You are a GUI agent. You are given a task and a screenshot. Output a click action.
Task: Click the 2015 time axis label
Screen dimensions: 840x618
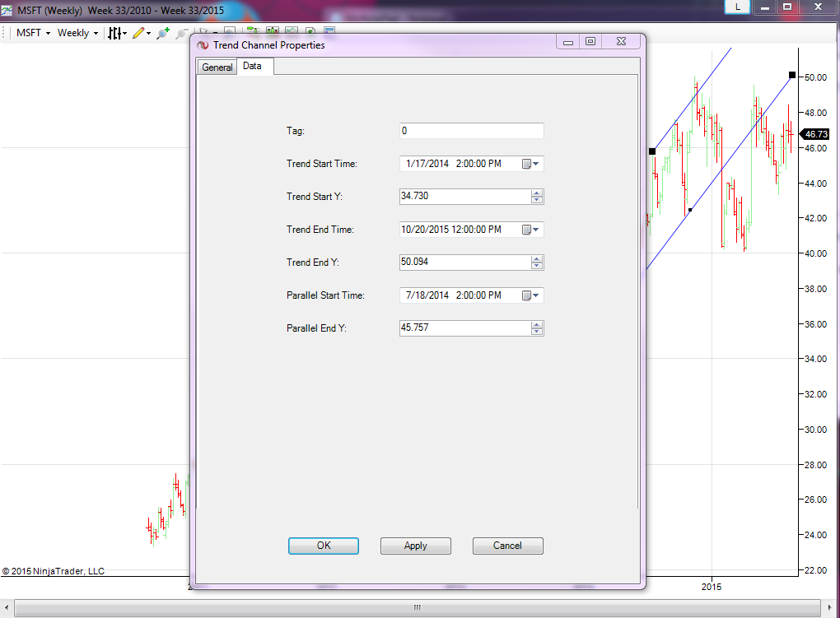click(x=712, y=587)
